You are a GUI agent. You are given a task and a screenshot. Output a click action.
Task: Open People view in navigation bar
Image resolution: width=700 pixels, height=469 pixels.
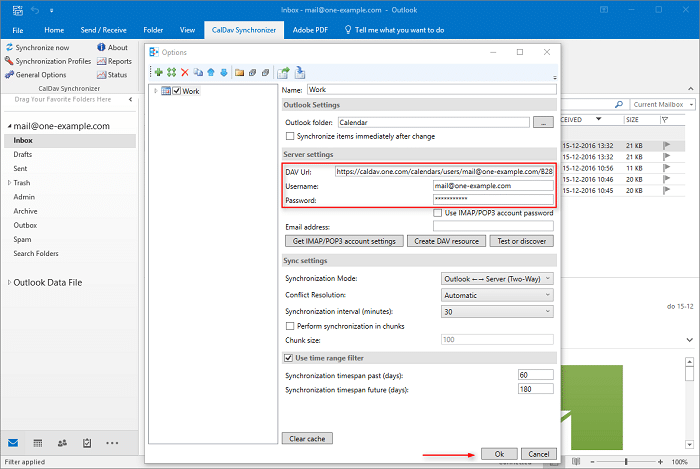63,442
